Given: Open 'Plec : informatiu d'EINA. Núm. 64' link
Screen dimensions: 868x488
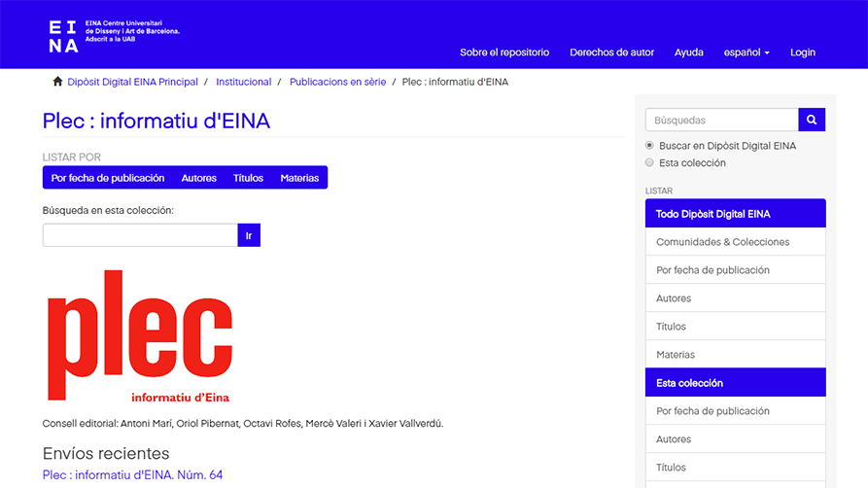Looking at the screenshot, I should [x=132, y=474].
